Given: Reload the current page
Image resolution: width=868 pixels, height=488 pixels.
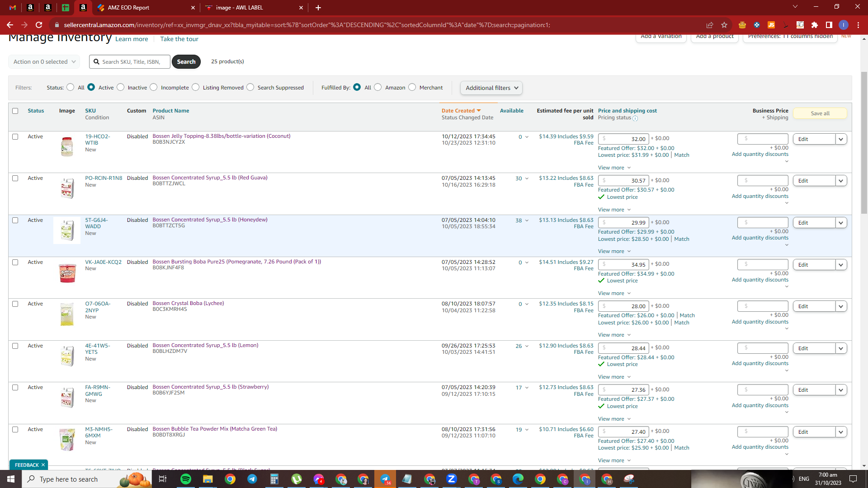Looking at the screenshot, I should click(39, 25).
